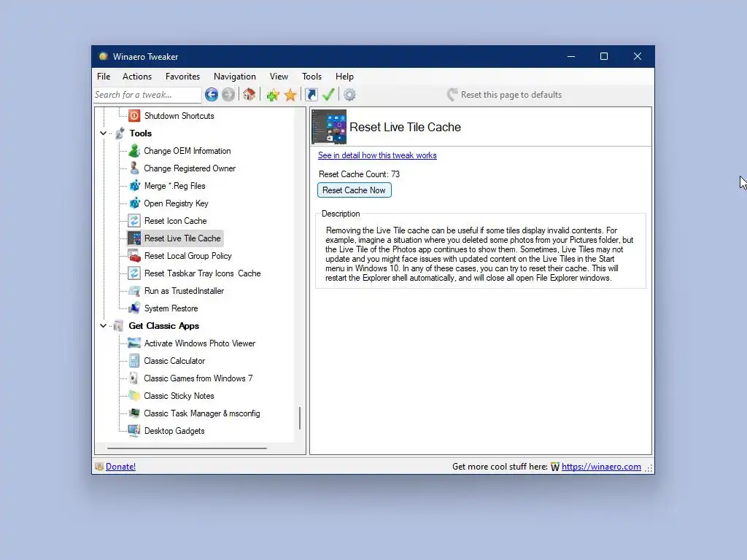
Task: Click the tree panel horizontal scrollbar
Action: point(187,448)
